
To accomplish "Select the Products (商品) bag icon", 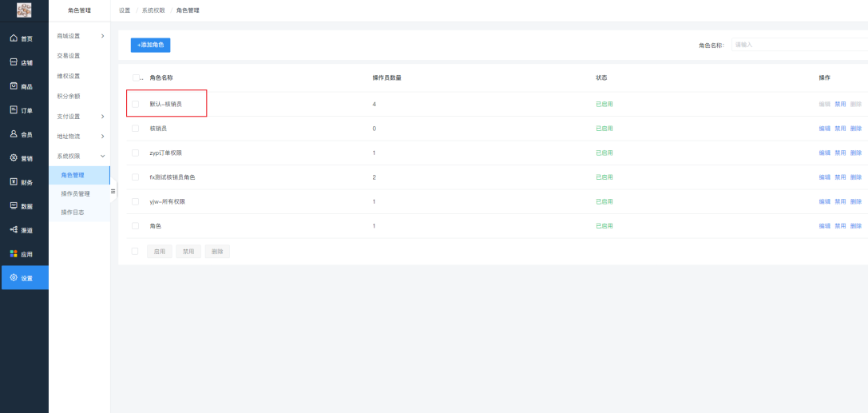I will (x=14, y=86).
